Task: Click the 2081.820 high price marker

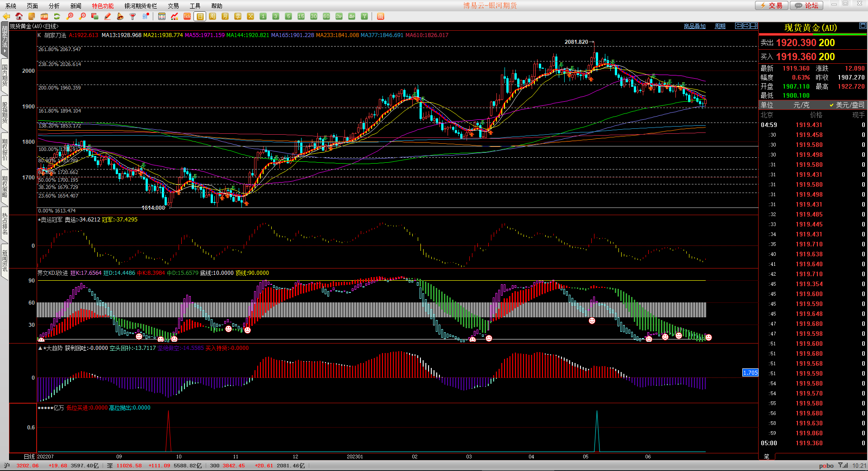Action: (576, 42)
